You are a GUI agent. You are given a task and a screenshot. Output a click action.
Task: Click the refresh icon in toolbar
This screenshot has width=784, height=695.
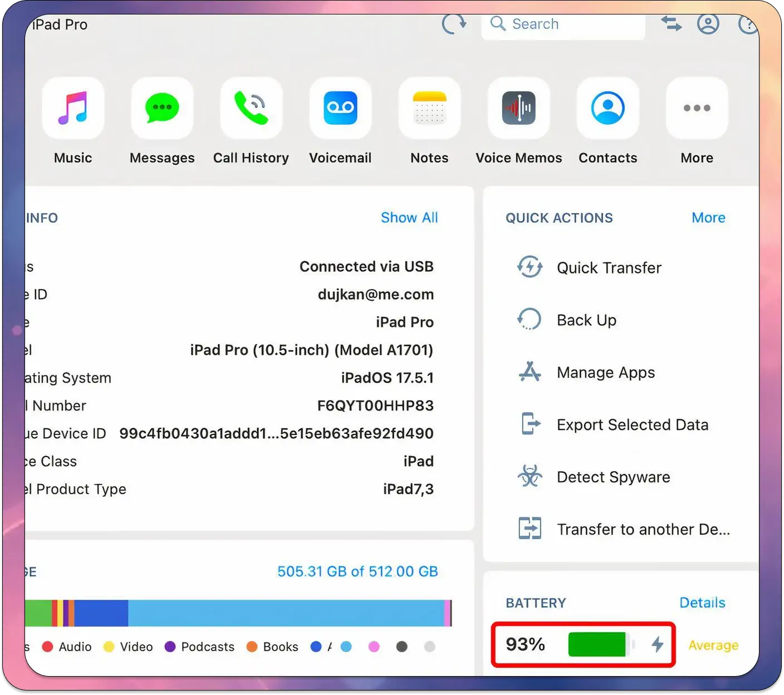click(x=454, y=23)
